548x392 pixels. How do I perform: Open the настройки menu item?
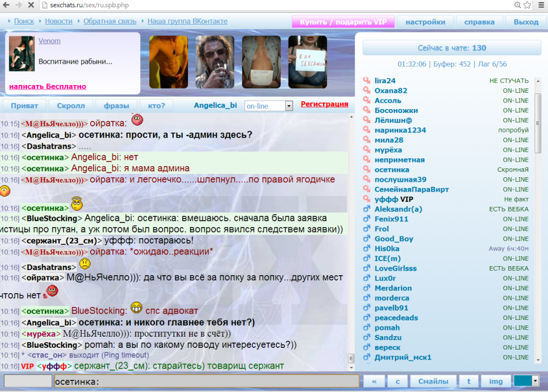pyautogui.click(x=425, y=22)
